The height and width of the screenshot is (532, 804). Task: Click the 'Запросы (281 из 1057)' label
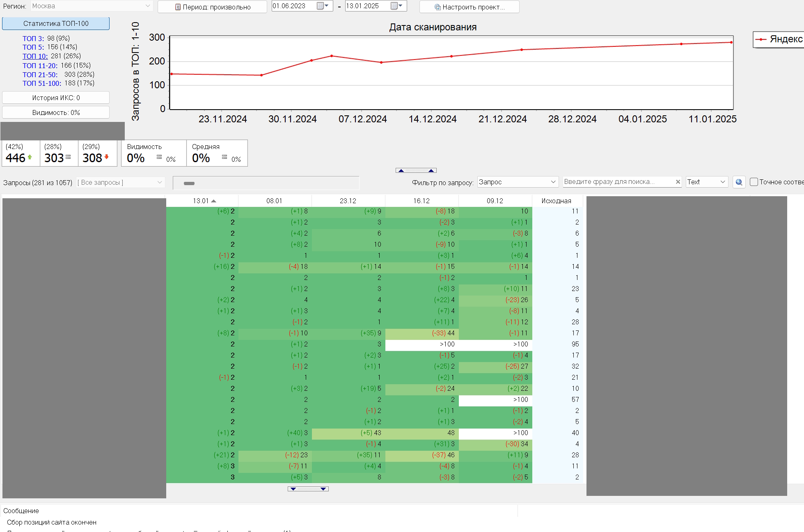point(38,183)
